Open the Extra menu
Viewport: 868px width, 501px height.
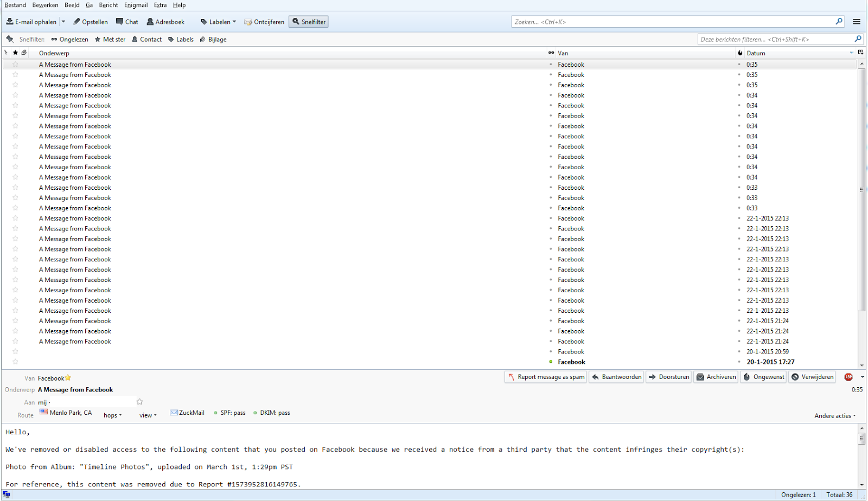[x=160, y=5]
